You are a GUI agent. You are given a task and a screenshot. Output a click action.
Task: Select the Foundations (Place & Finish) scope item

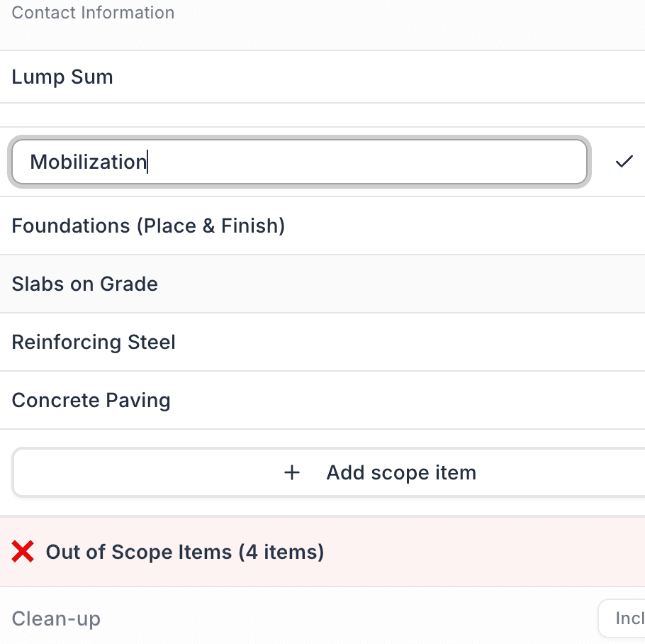148,226
